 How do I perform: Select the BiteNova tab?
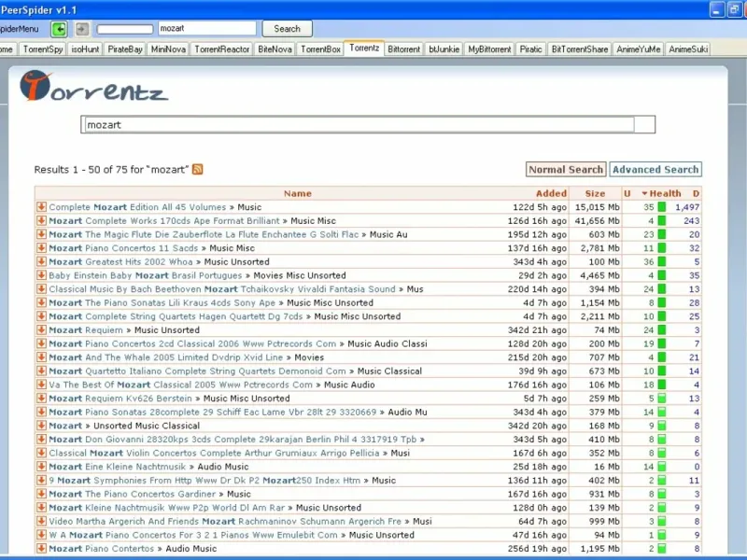[275, 49]
